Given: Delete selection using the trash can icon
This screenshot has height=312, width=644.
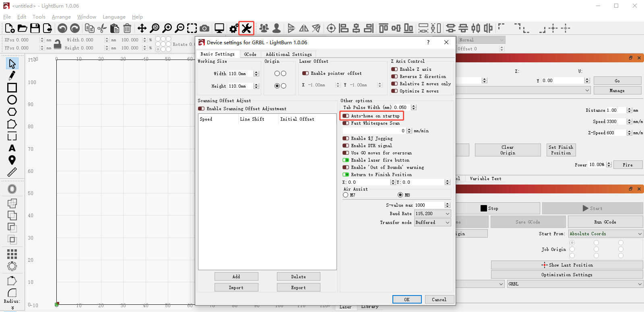Looking at the screenshot, I should pyautogui.click(x=127, y=28).
